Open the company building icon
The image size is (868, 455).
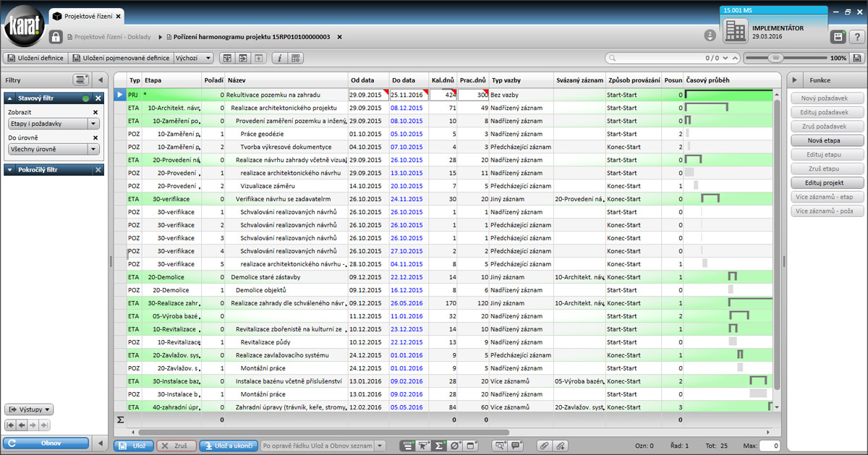(x=735, y=30)
